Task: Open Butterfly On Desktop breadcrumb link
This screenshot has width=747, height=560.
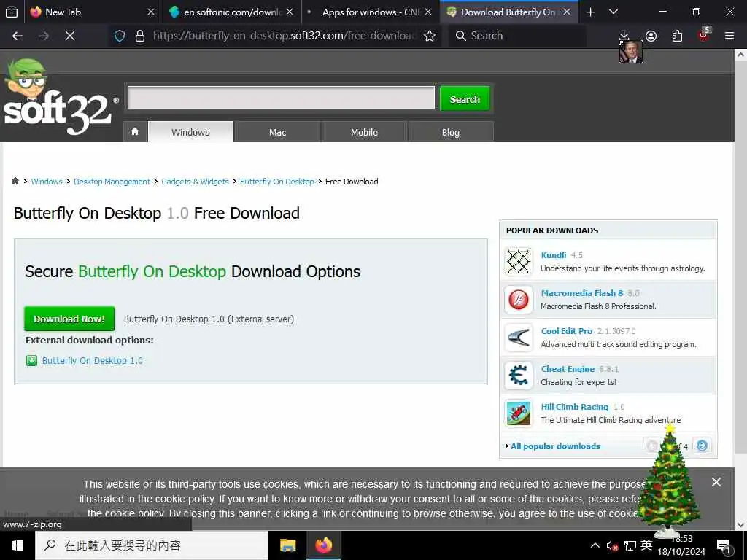Action: tap(277, 182)
